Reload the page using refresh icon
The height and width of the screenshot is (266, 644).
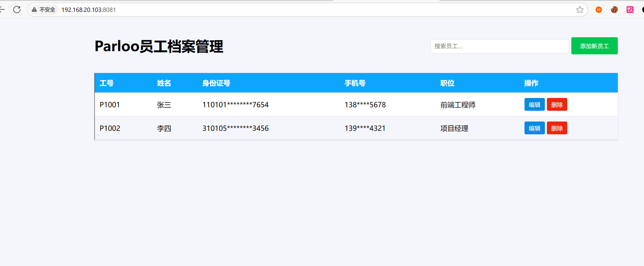tap(17, 10)
